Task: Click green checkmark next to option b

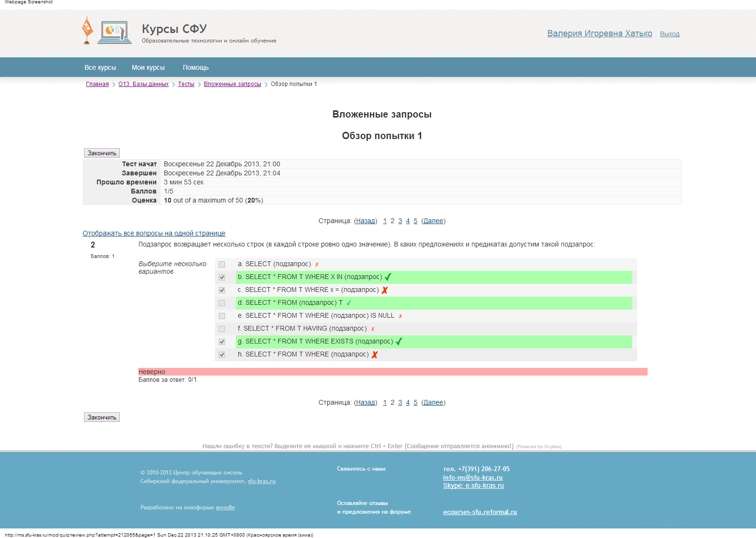Action: [388, 277]
